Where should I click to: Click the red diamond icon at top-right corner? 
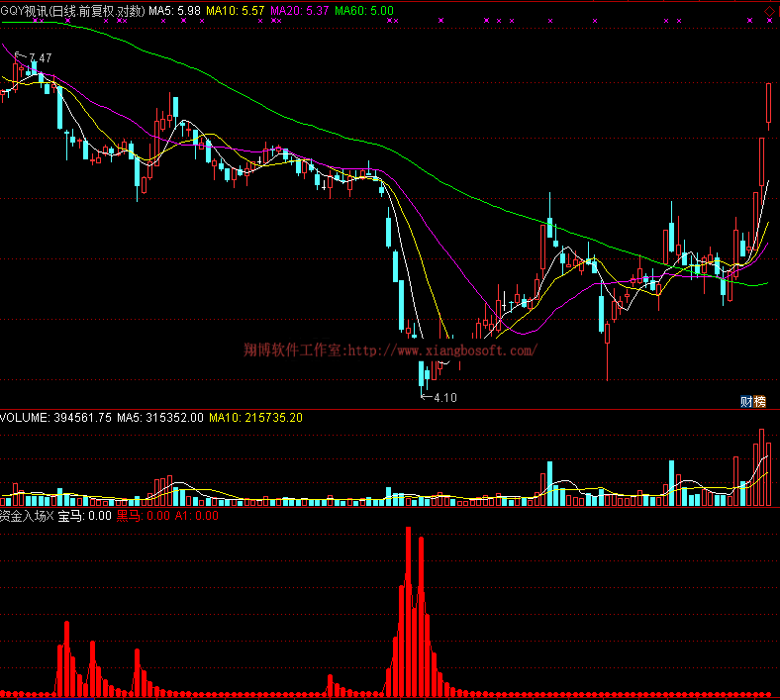tap(769, 11)
